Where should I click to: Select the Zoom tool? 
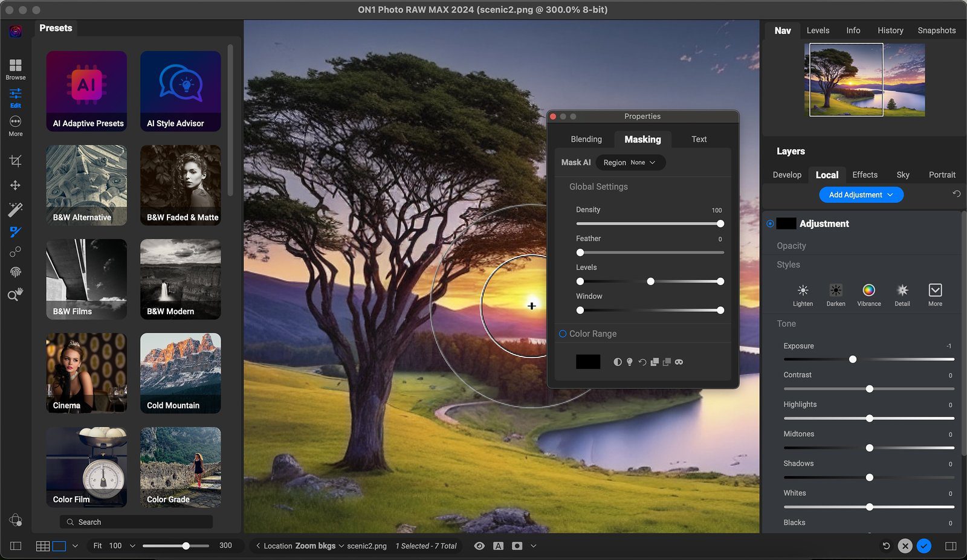coord(15,294)
